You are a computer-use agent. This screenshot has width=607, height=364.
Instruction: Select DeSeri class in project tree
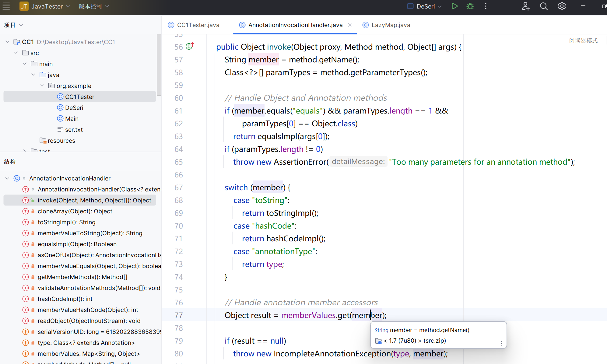[x=74, y=108]
